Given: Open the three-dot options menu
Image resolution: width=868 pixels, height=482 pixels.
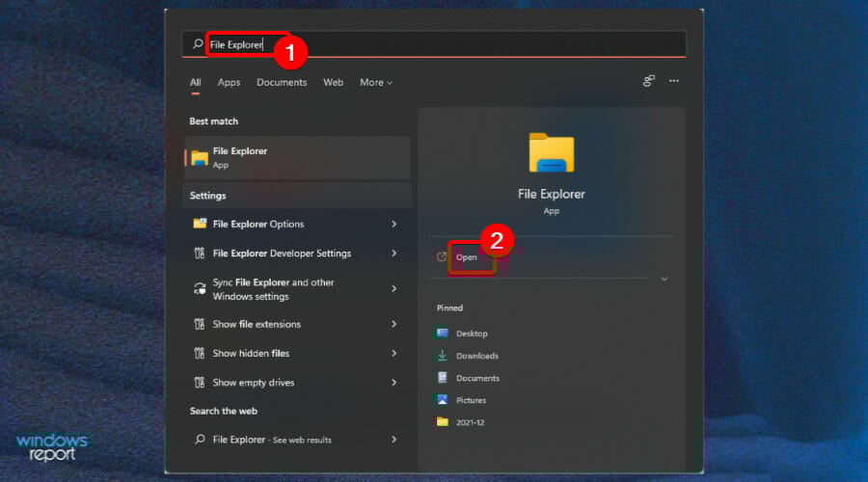Looking at the screenshot, I should [x=674, y=81].
